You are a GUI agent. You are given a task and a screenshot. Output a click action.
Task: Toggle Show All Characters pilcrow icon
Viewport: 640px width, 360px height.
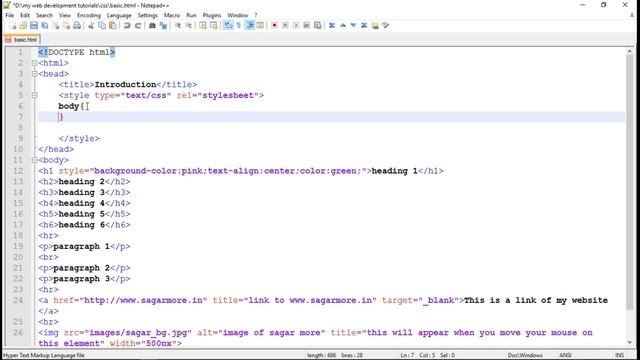click(239, 26)
